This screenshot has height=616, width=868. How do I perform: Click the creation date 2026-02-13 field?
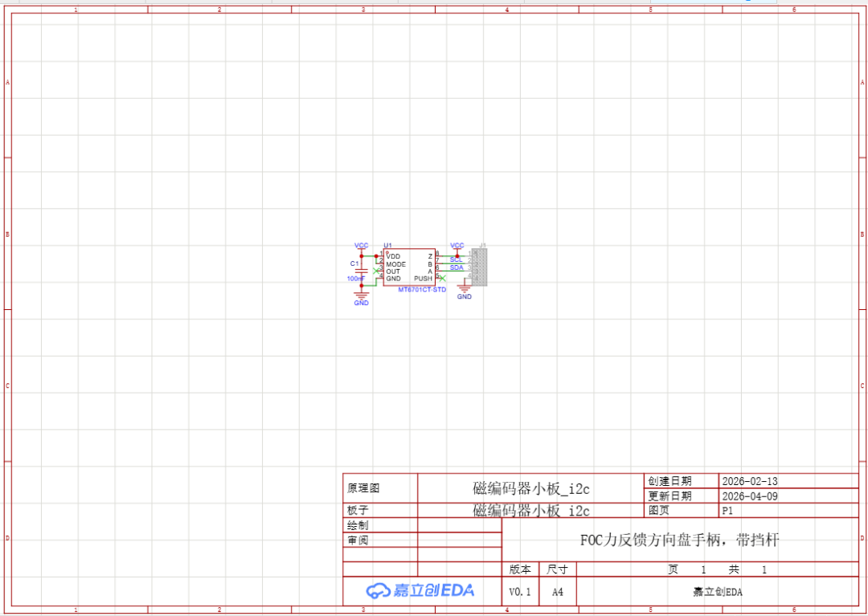point(751,481)
